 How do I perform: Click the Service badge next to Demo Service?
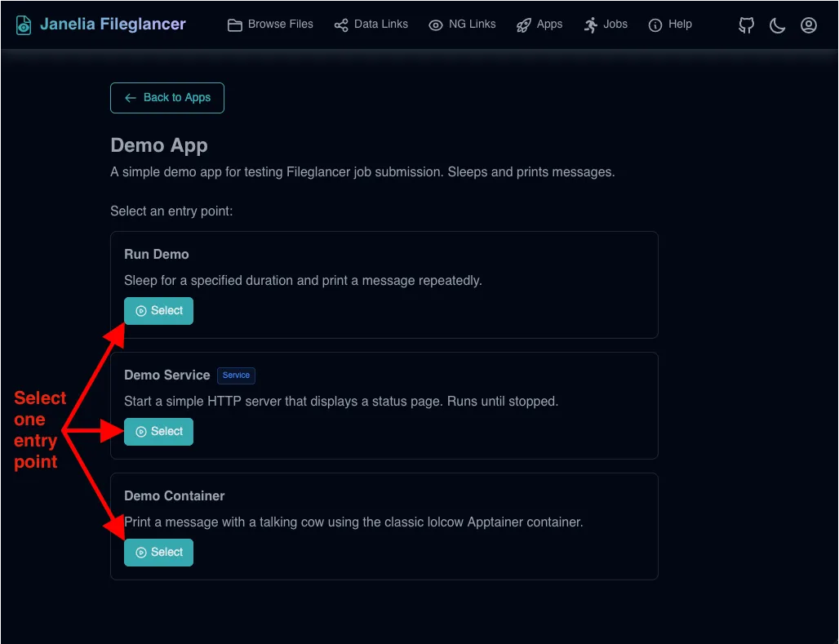coord(236,375)
